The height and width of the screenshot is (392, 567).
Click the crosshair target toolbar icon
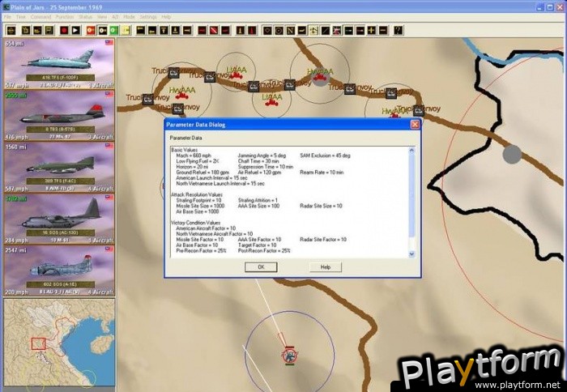click(x=11, y=31)
